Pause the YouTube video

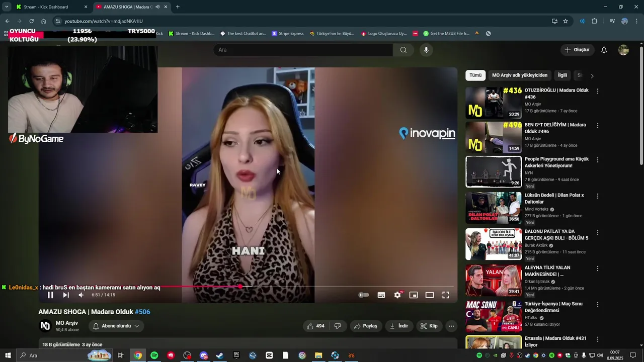click(x=50, y=295)
